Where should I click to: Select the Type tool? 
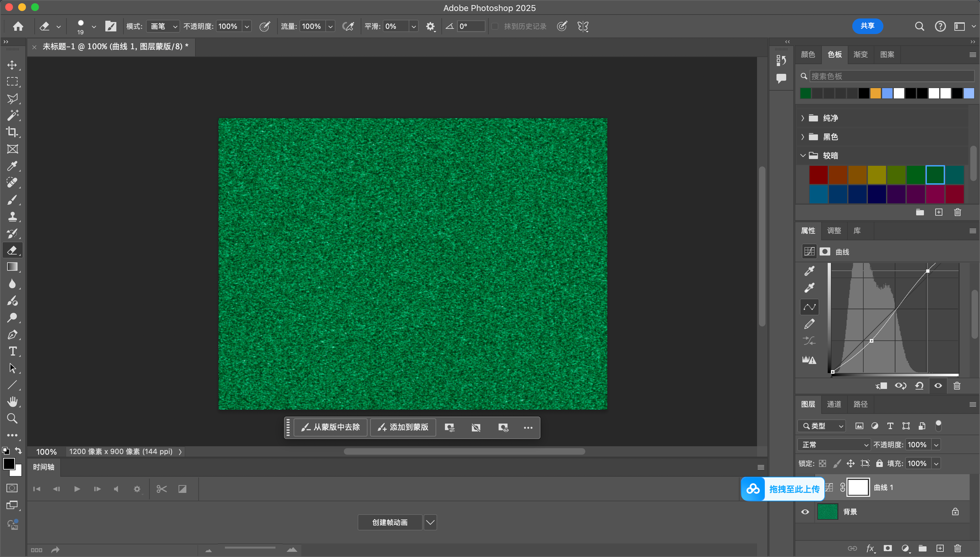[x=12, y=351]
